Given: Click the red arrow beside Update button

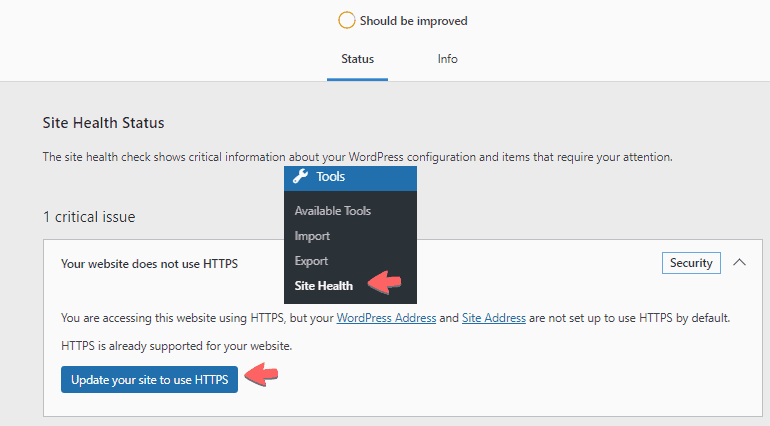Looking at the screenshot, I should (261, 374).
